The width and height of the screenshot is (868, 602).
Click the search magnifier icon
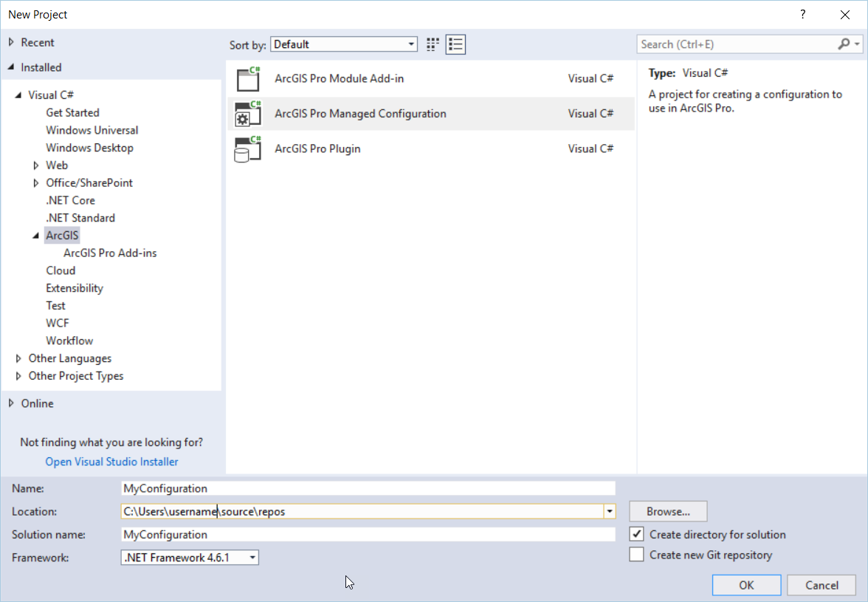tap(844, 44)
